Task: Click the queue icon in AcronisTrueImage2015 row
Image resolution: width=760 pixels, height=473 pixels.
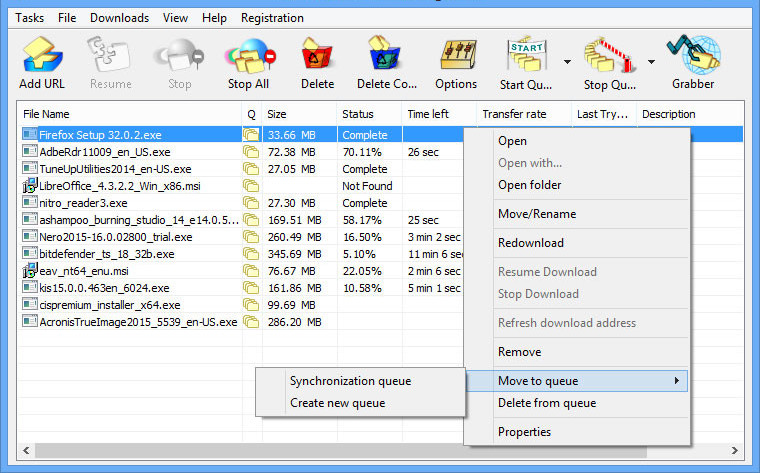Action: pos(251,322)
